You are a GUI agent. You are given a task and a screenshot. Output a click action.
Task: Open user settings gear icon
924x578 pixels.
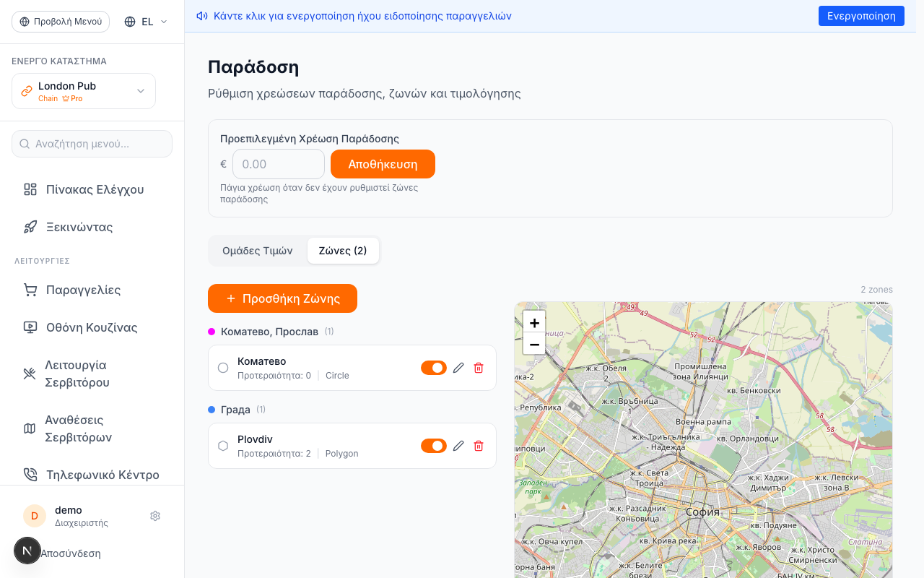point(155,516)
